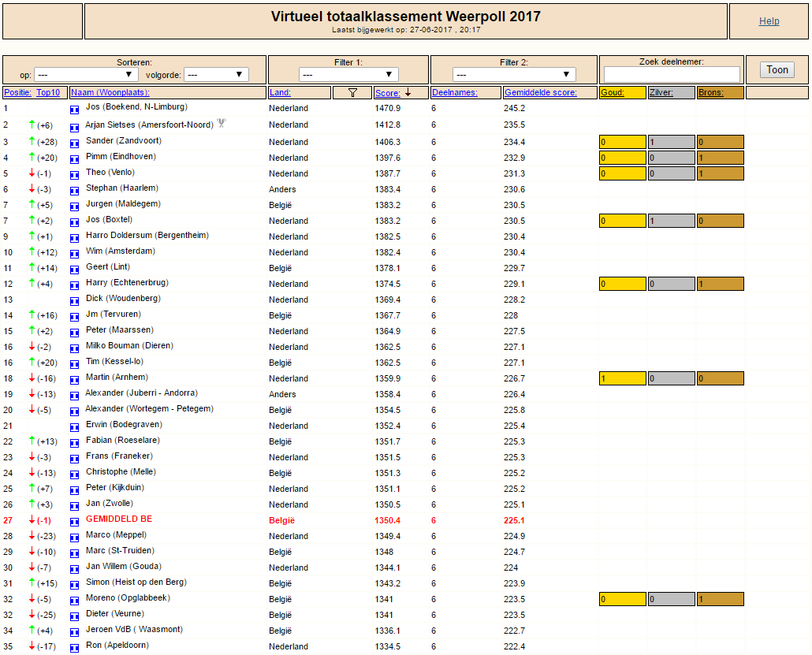
Task: Click the filter funnel icon in the header
Action: 352,93
